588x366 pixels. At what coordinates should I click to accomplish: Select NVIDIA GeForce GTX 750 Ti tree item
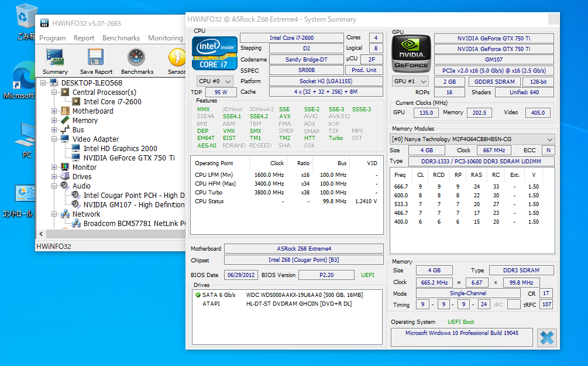pyautogui.click(x=129, y=158)
